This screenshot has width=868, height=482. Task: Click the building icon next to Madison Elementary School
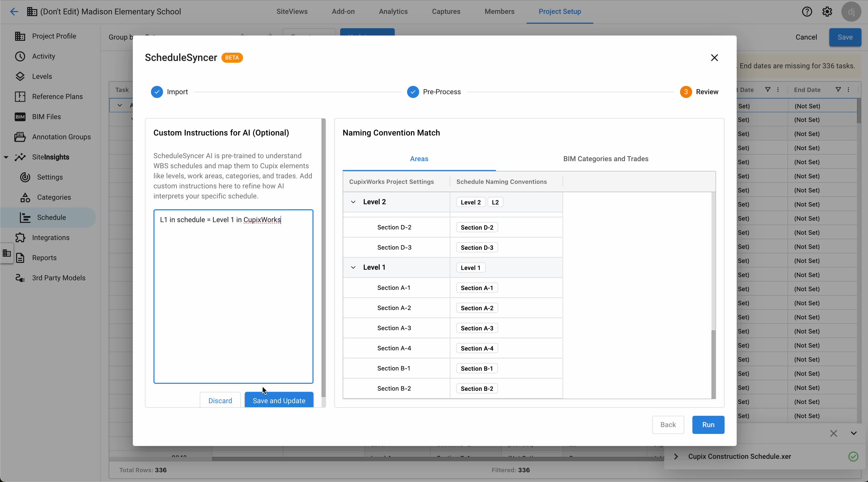pyautogui.click(x=32, y=12)
